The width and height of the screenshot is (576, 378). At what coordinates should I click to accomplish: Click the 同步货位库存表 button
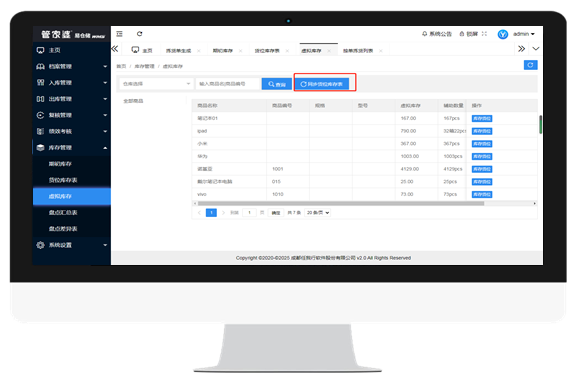(x=322, y=84)
